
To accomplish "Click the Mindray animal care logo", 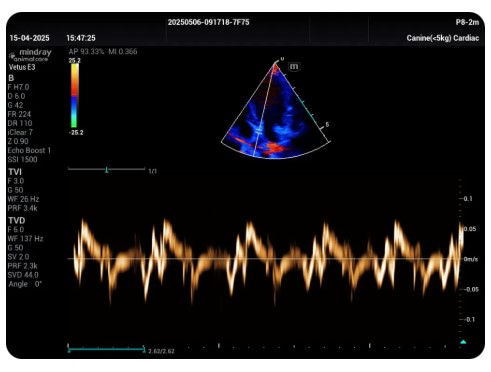I will (x=30, y=55).
